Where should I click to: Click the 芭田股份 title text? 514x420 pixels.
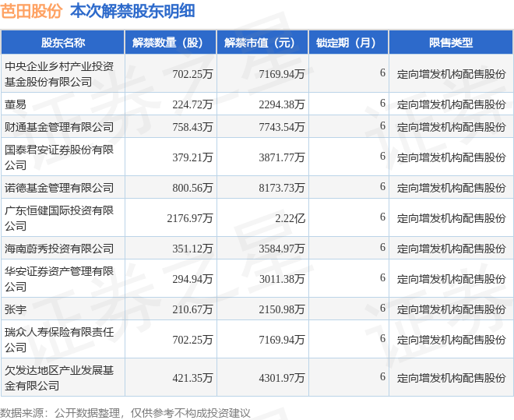(31, 12)
